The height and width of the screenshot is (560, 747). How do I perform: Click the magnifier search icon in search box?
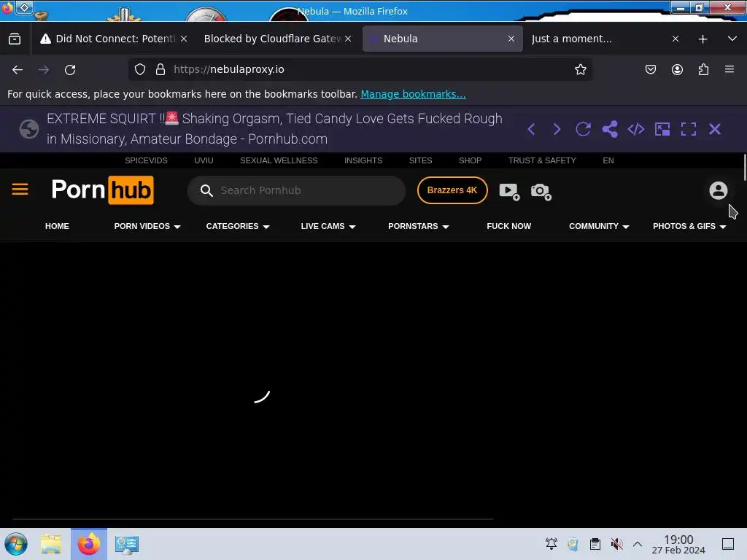tap(206, 190)
